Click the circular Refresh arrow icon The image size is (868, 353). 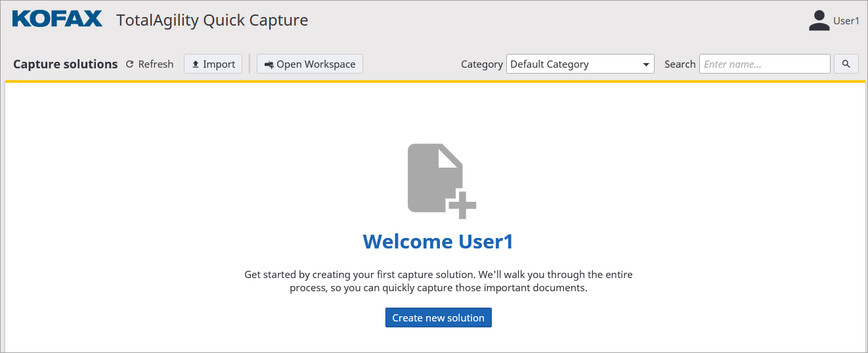tap(129, 64)
